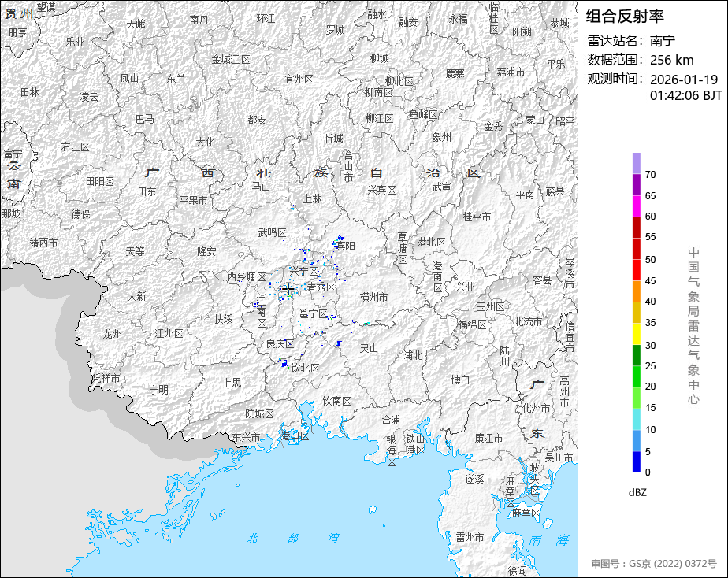Click the 宜州区 label

click(299, 79)
